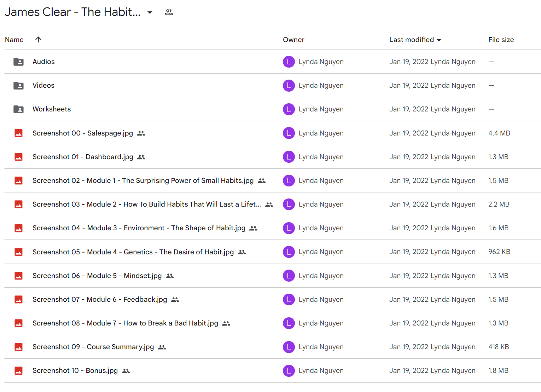Click image icon for Screenshot 02 Module 1
Screen dimensions: 541x392
pyautogui.click(x=18, y=180)
